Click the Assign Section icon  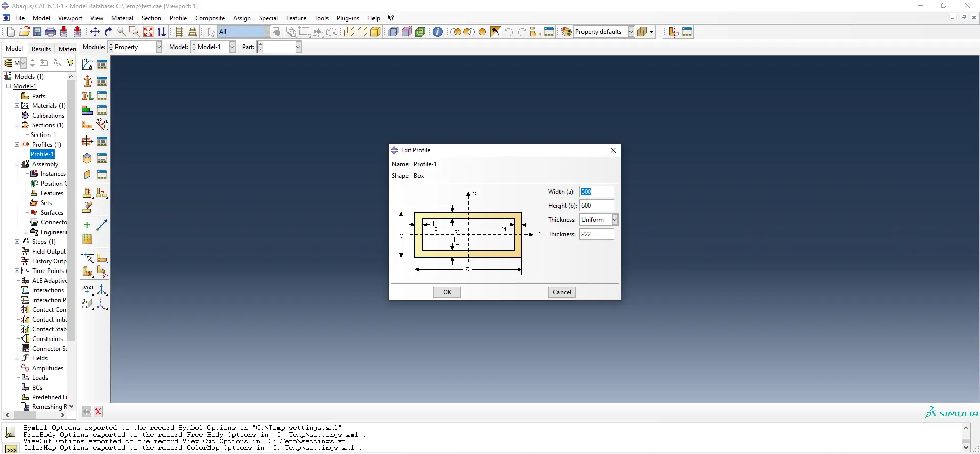(87, 96)
